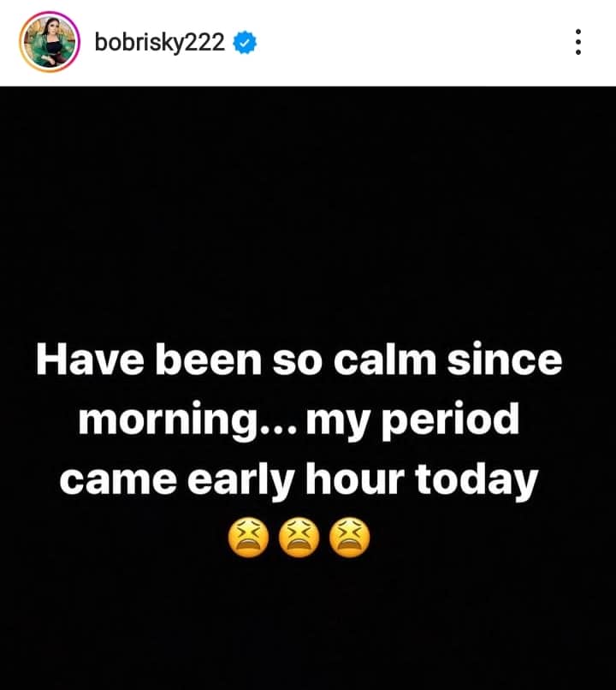Image resolution: width=616 pixels, height=690 pixels.
Task: Click the last tired-face emoji
Action: [350, 538]
